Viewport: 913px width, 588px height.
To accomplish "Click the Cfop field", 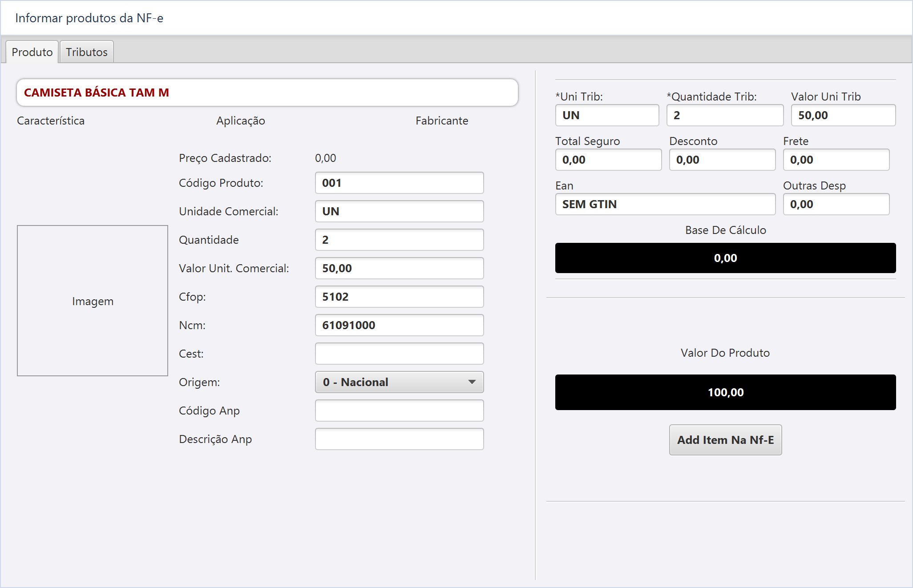I will tap(399, 297).
